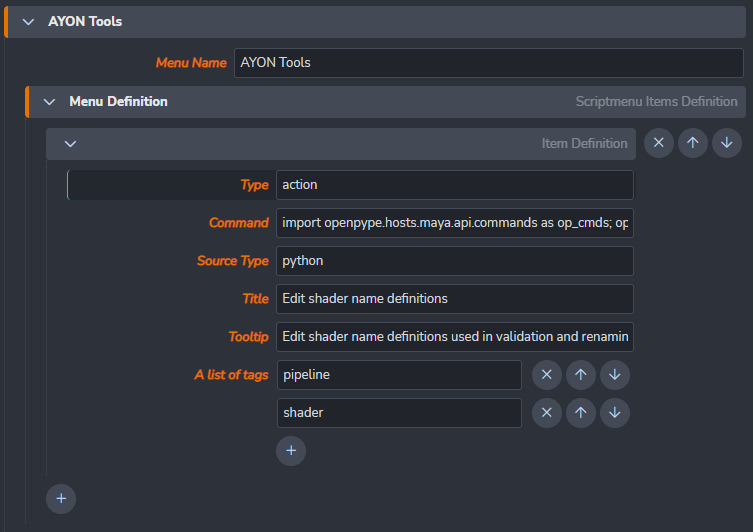Edit the Command input field

[455, 223]
